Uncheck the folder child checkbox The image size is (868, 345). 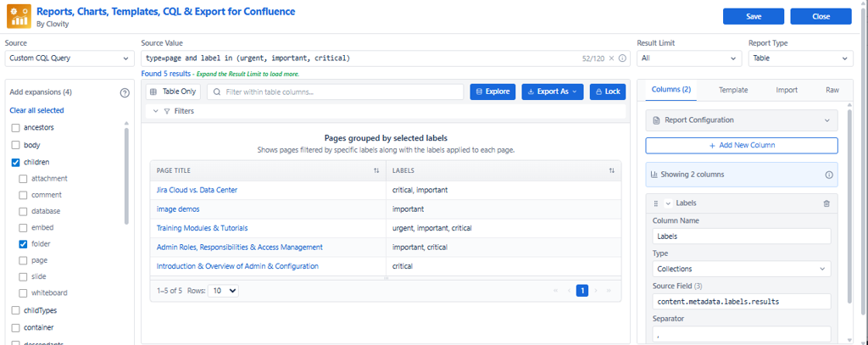coord(23,243)
